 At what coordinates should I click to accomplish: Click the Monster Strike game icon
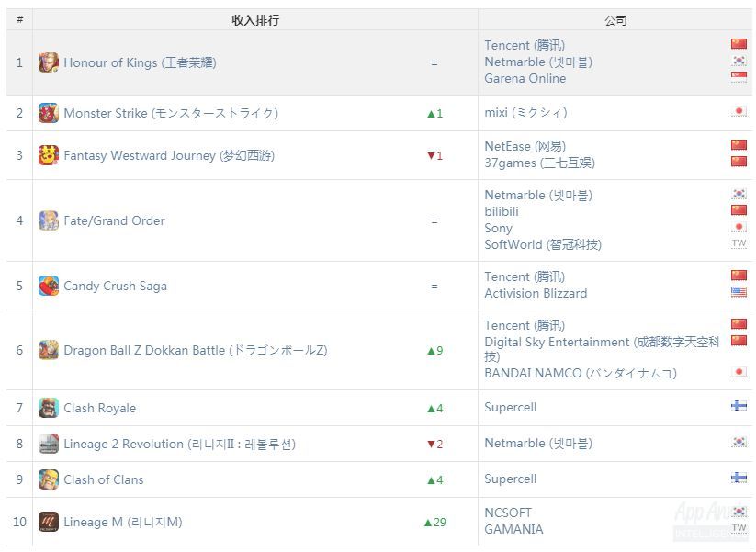(49, 113)
